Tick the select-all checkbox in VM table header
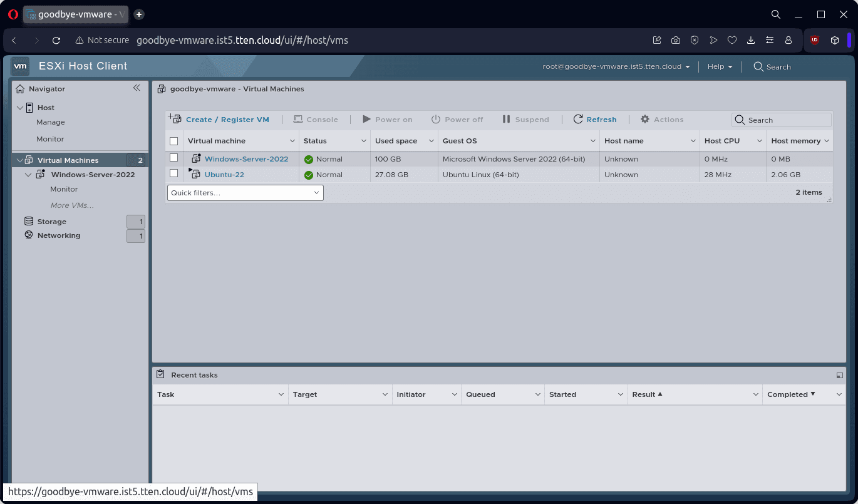The height and width of the screenshot is (504, 858). [174, 141]
